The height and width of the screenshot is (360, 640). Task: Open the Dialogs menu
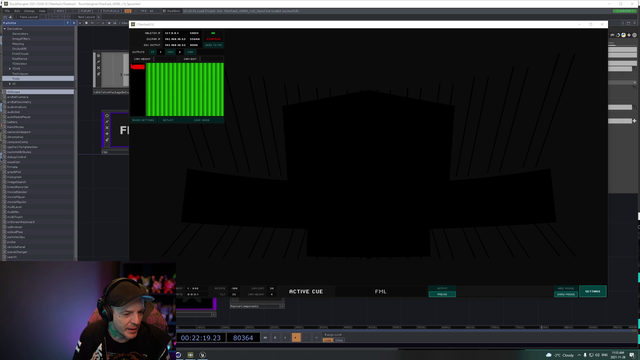pos(29,11)
